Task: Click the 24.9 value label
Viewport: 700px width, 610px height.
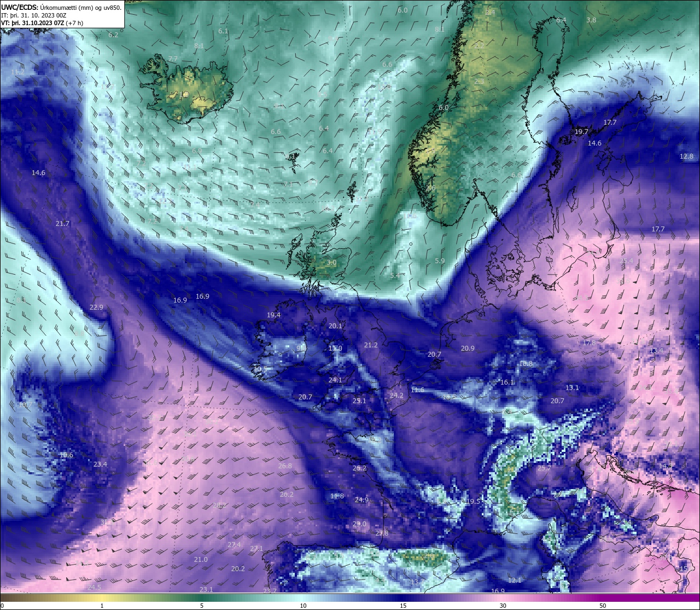Action: coord(361,500)
